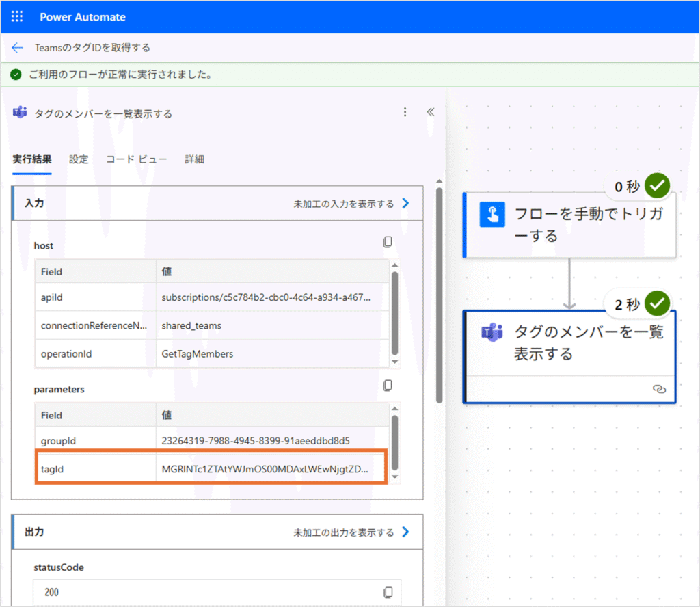700x607 pixels.
Task: Select the shared_teams value cell
Action: pos(272,325)
